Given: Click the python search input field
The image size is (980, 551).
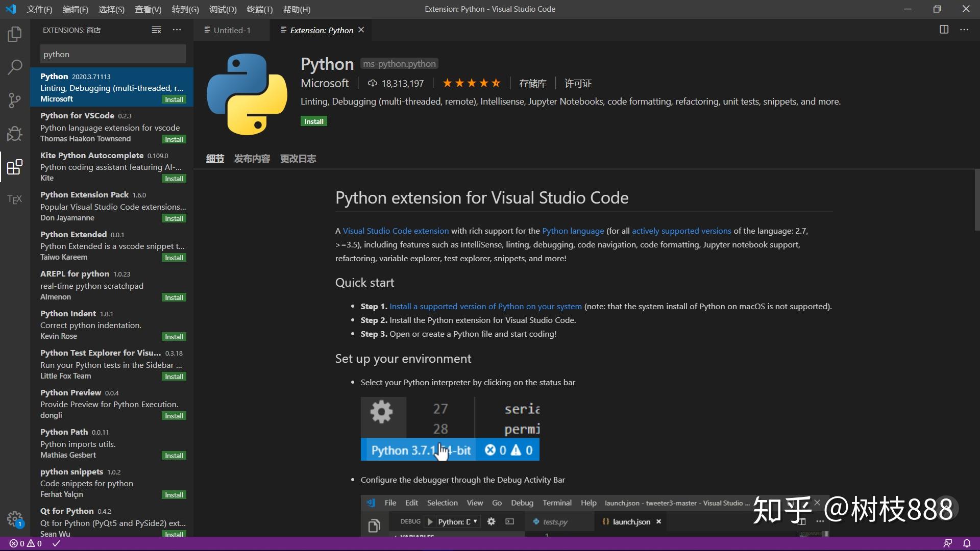Looking at the screenshot, I should click(x=112, y=54).
